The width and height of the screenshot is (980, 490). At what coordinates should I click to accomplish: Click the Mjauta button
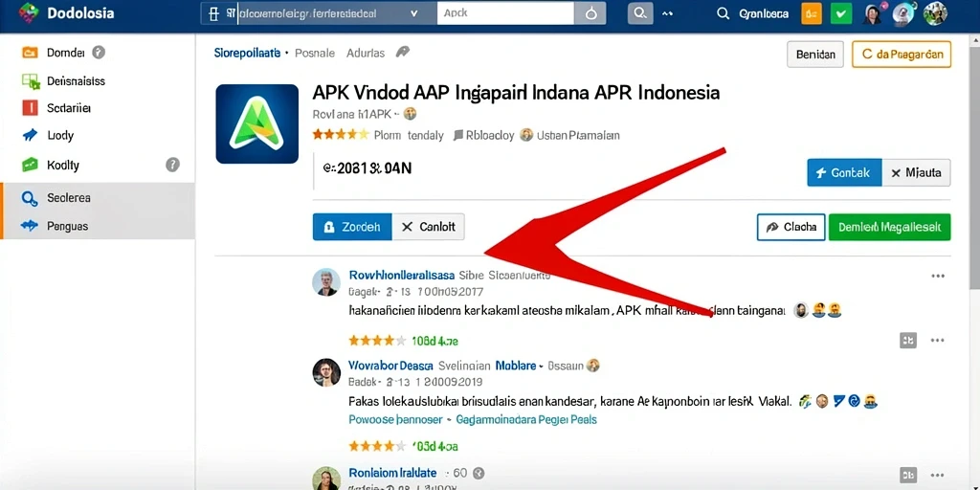click(x=916, y=172)
